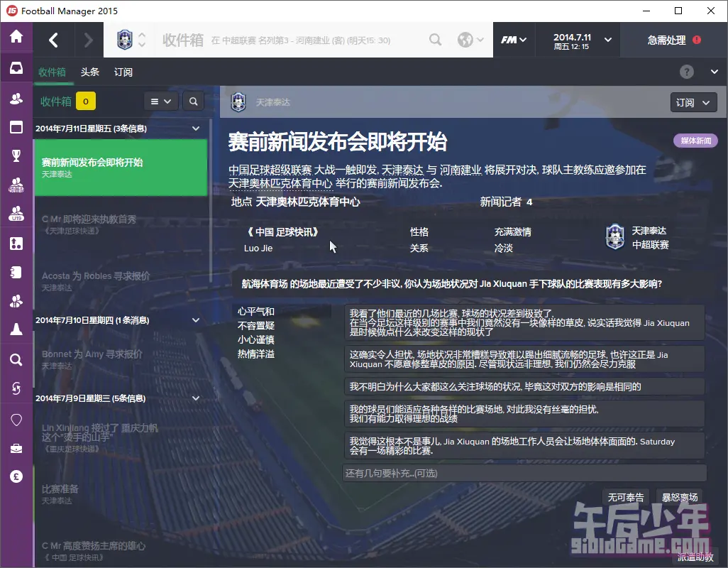The image size is (728, 568).
Task: Open the 订阅 dropdown in message header
Action: click(693, 102)
